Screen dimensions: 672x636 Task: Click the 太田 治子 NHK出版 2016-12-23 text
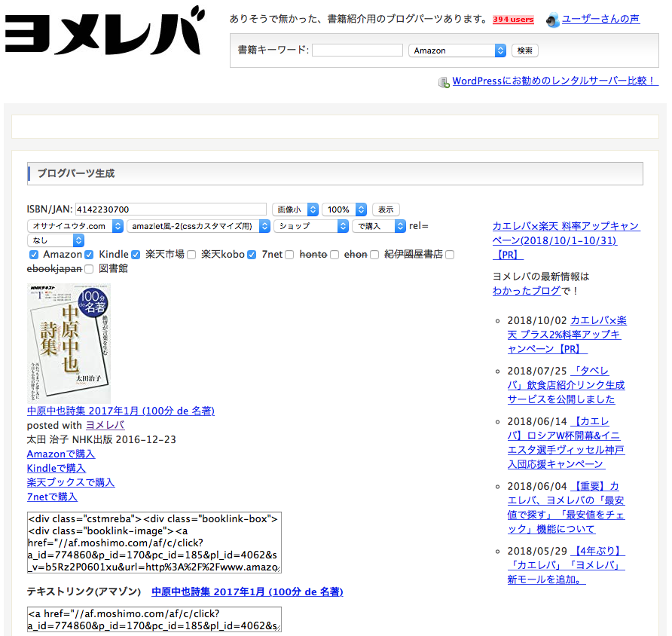pos(101,440)
